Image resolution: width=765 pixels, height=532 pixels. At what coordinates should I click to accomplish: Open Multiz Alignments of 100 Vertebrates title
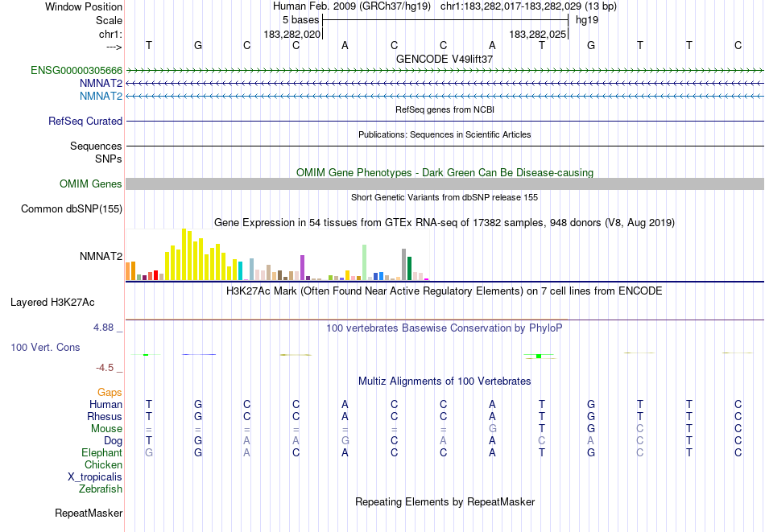[x=445, y=381]
